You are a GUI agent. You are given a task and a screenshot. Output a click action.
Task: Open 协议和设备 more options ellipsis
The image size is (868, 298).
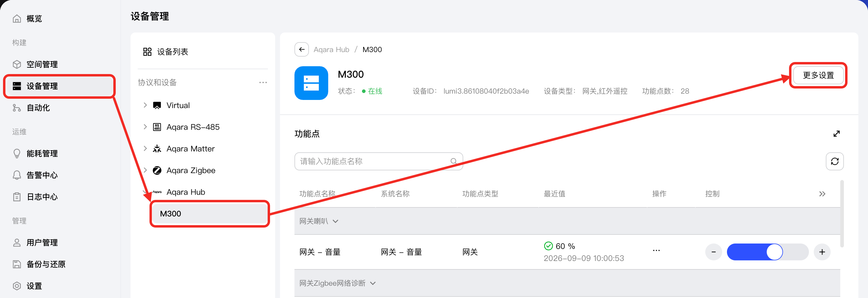tap(263, 82)
